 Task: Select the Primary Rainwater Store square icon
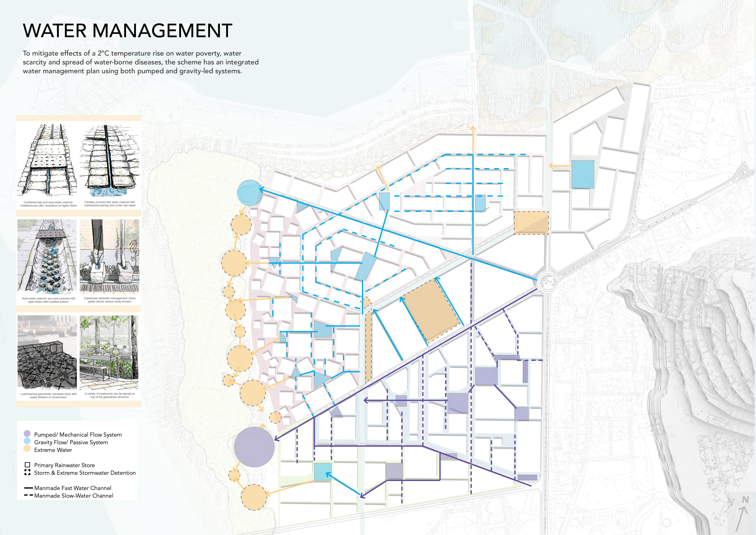pos(27,465)
